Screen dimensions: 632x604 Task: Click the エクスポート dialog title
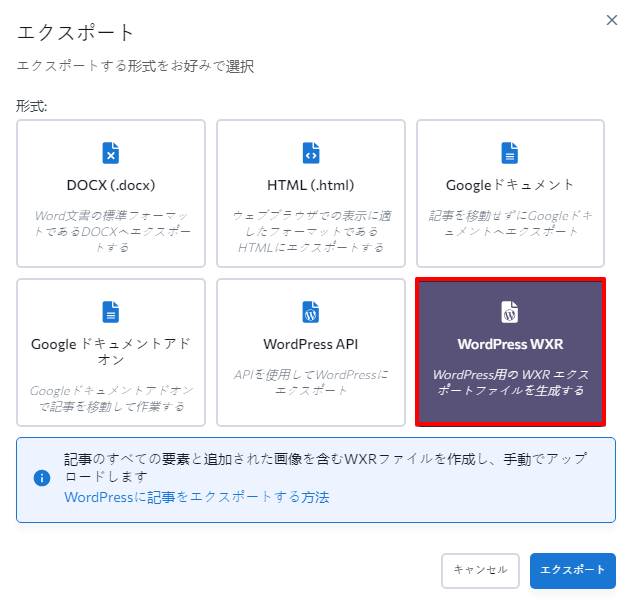(75, 32)
